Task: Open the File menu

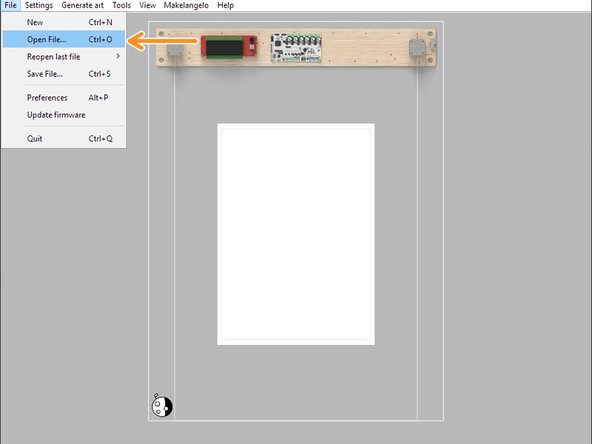Action: pyautogui.click(x=10, y=5)
